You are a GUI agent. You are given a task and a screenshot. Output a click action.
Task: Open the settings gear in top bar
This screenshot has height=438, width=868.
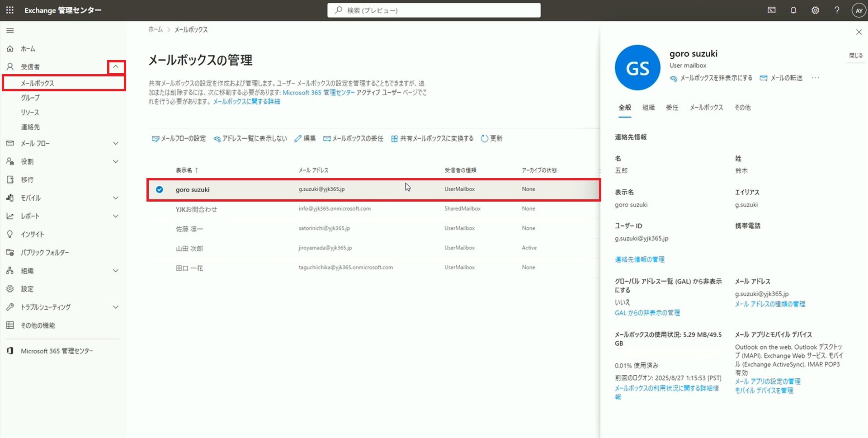(815, 10)
